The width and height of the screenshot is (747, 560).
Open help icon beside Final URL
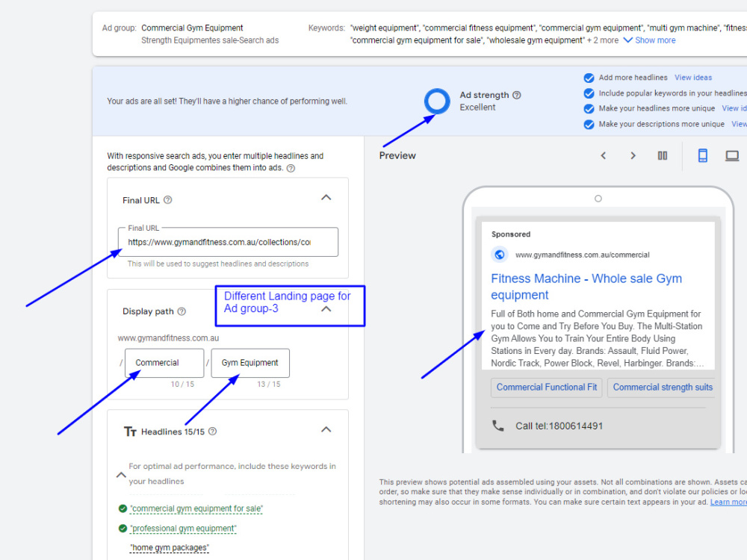[167, 200]
